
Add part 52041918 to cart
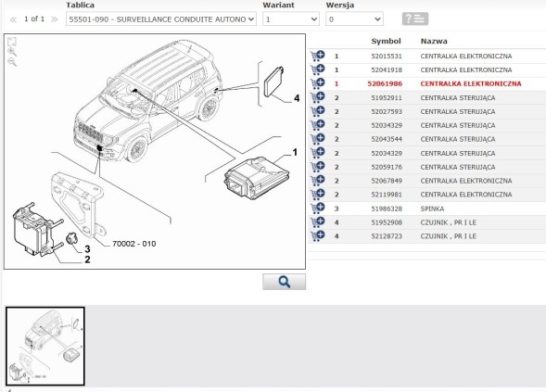coord(317,70)
